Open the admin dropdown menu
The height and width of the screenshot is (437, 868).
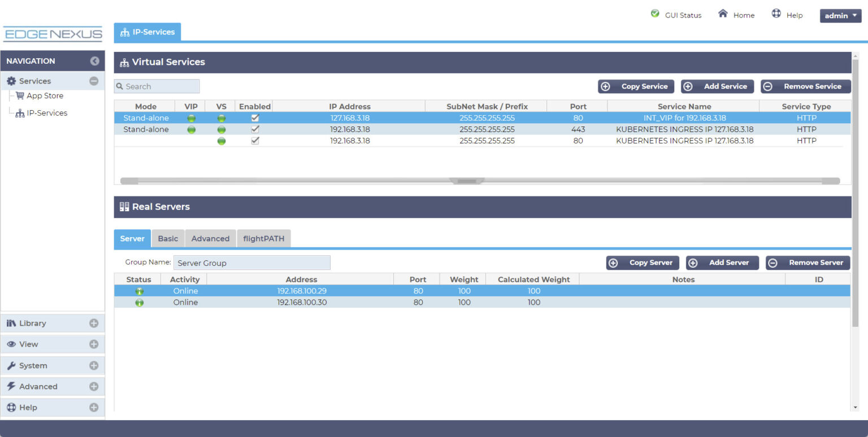[x=840, y=15]
